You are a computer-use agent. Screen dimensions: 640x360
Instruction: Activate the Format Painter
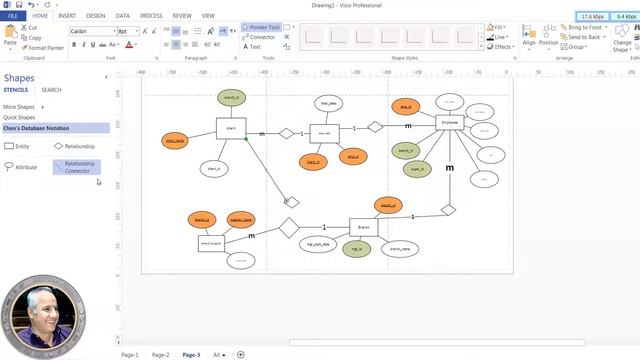42,48
